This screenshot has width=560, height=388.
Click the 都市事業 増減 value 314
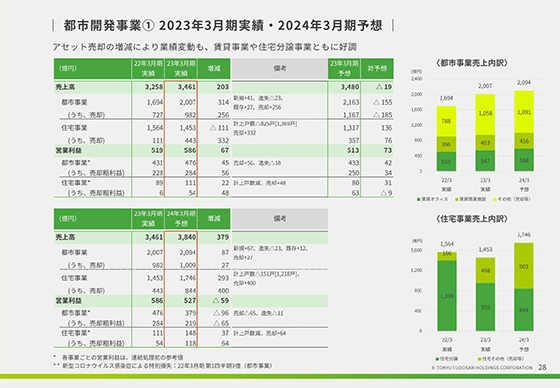(223, 102)
